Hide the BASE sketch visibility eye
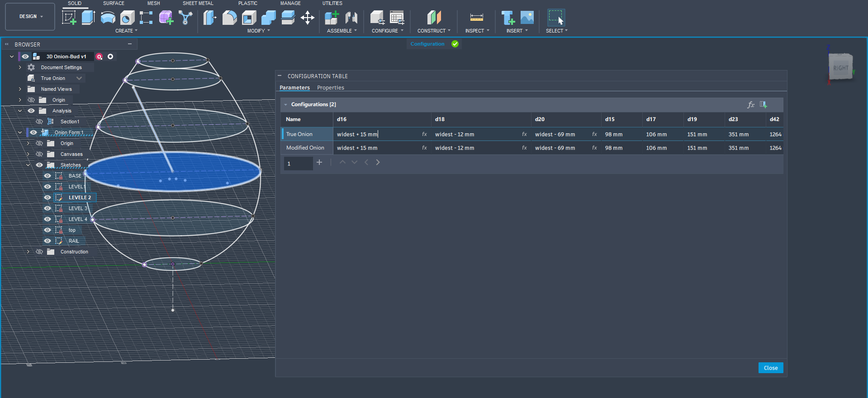This screenshot has width=868, height=398. point(47,176)
